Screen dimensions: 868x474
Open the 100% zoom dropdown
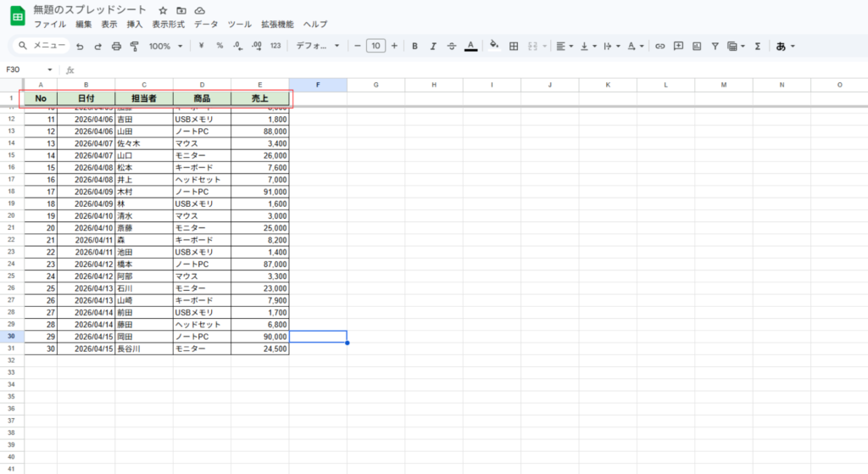point(165,46)
